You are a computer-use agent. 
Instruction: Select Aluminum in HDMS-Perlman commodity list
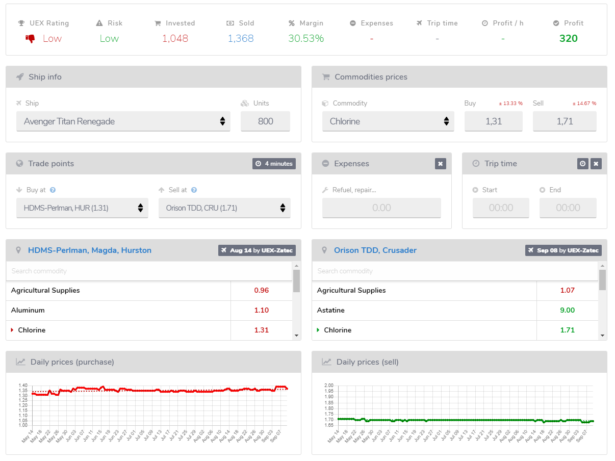pos(30,310)
